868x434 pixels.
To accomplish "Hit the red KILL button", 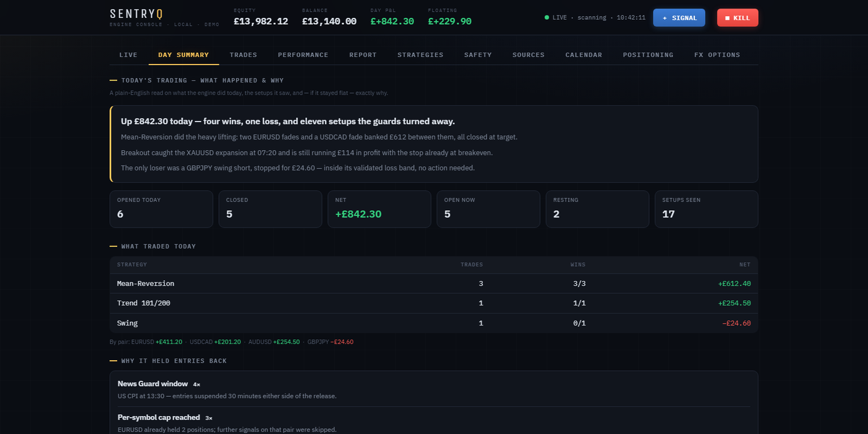I will (737, 18).
